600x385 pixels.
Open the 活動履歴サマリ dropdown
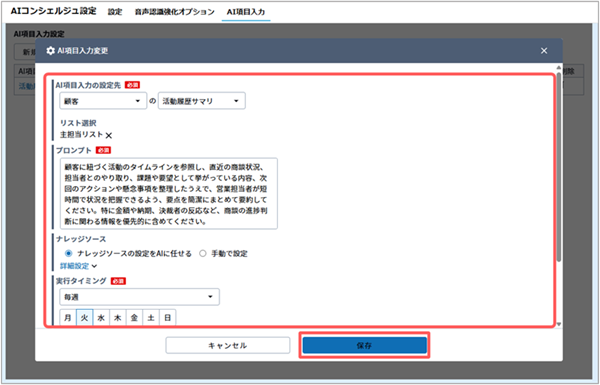tap(202, 101)
